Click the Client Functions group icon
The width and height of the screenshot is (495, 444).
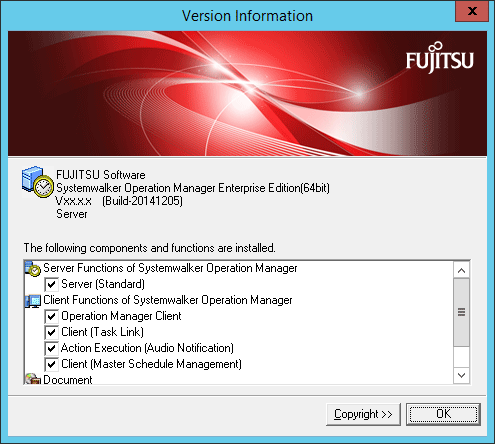click(33, 301)
